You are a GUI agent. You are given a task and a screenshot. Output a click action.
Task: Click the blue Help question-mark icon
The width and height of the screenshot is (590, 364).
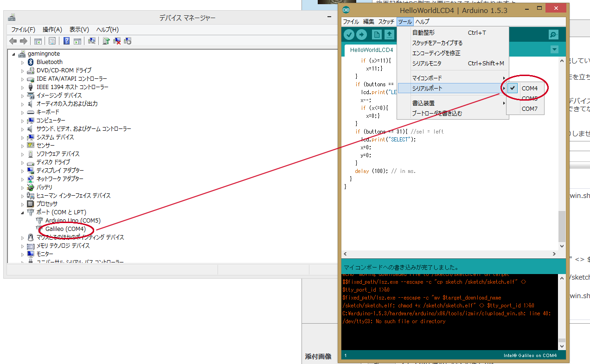[66, 41]
